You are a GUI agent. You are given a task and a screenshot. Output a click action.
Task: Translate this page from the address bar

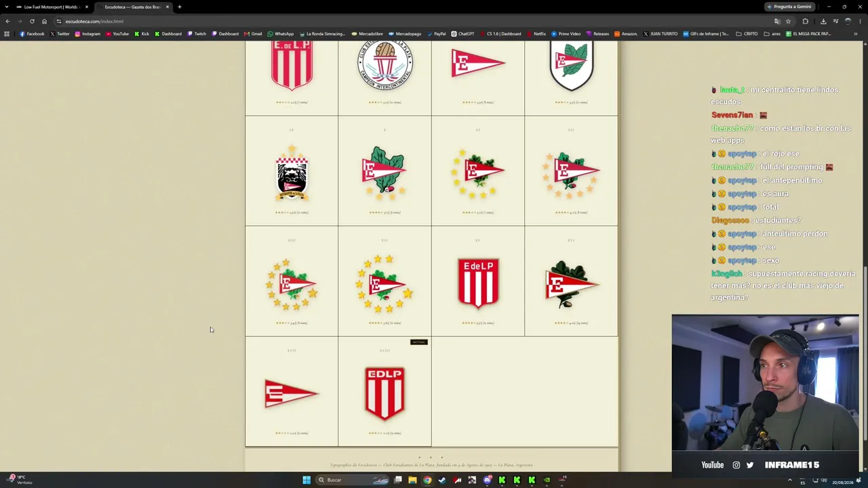click(x=777, y=21)
